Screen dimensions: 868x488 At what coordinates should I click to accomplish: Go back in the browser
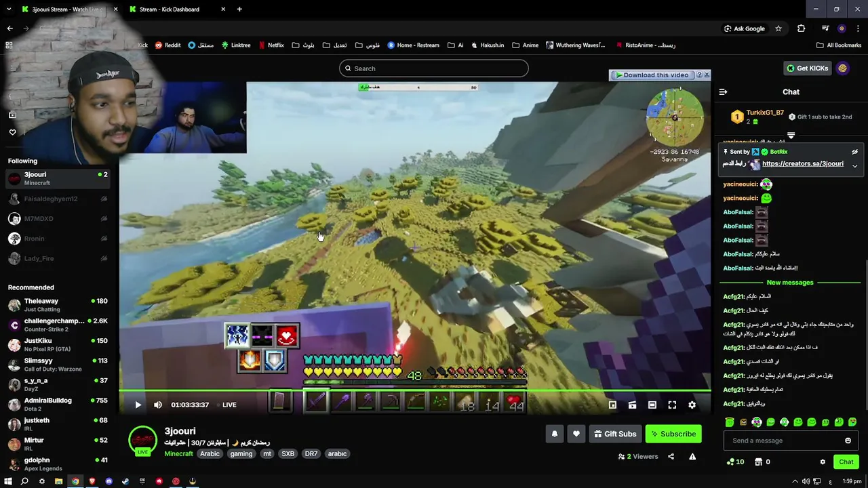pos(9,28)
